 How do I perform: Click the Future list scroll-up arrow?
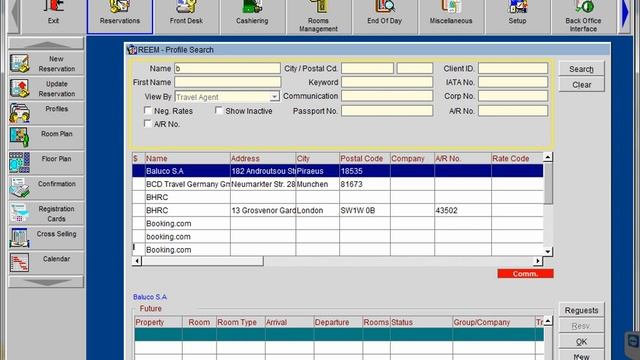click(548, 321)
